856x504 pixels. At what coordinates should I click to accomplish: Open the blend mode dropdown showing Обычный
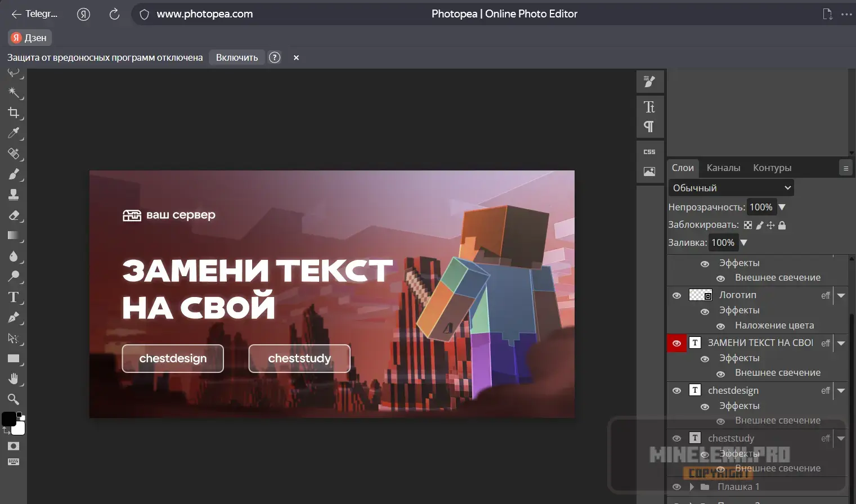(730, 187)
